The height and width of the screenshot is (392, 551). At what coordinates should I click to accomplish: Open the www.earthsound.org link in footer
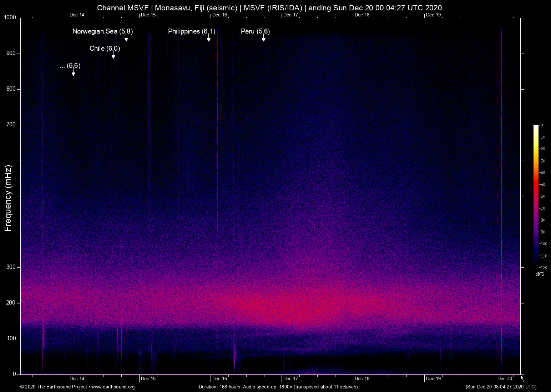113,387
